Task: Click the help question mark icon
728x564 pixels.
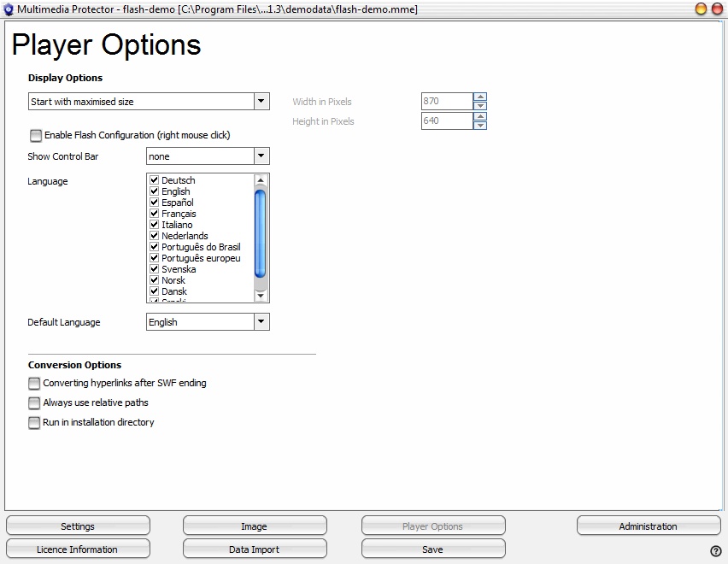Action: 716,551
